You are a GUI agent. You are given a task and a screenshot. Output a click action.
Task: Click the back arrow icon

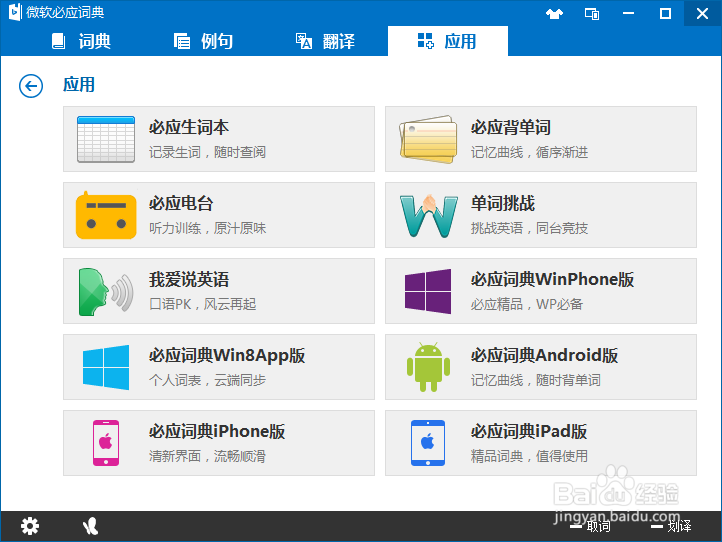(31, 86)
